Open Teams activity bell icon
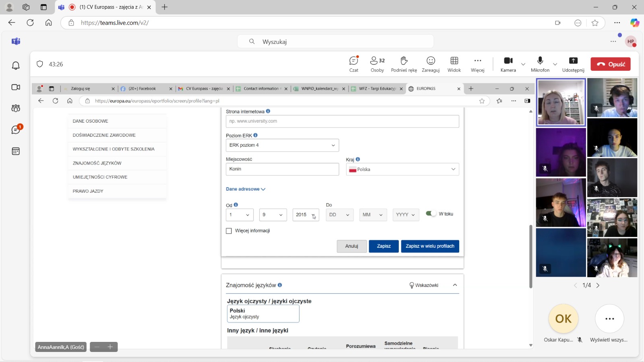Viewport: 644px width, 362px height. coord(16,66)
